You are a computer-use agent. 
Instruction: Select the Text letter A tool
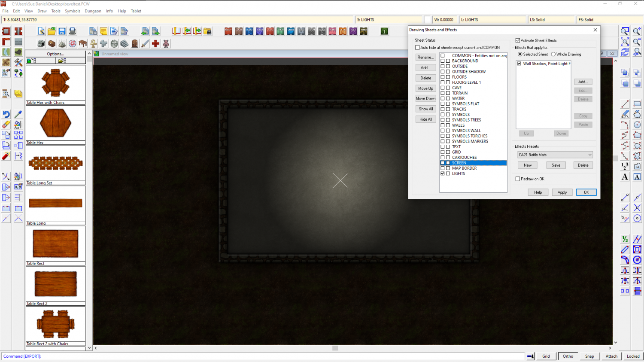click(625, 177)
